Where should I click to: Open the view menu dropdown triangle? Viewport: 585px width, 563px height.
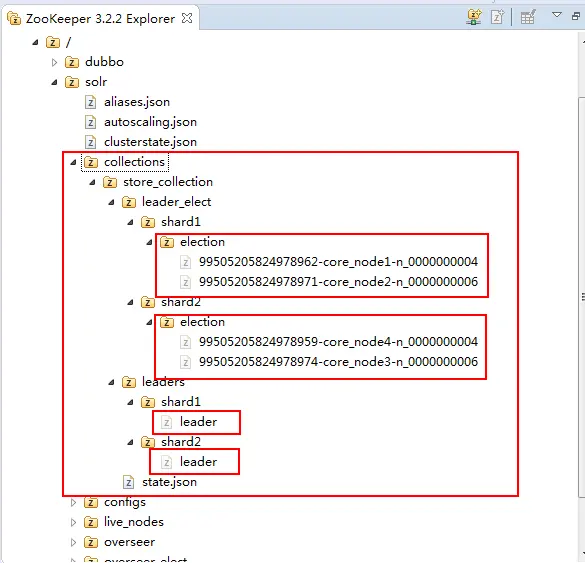557,15
